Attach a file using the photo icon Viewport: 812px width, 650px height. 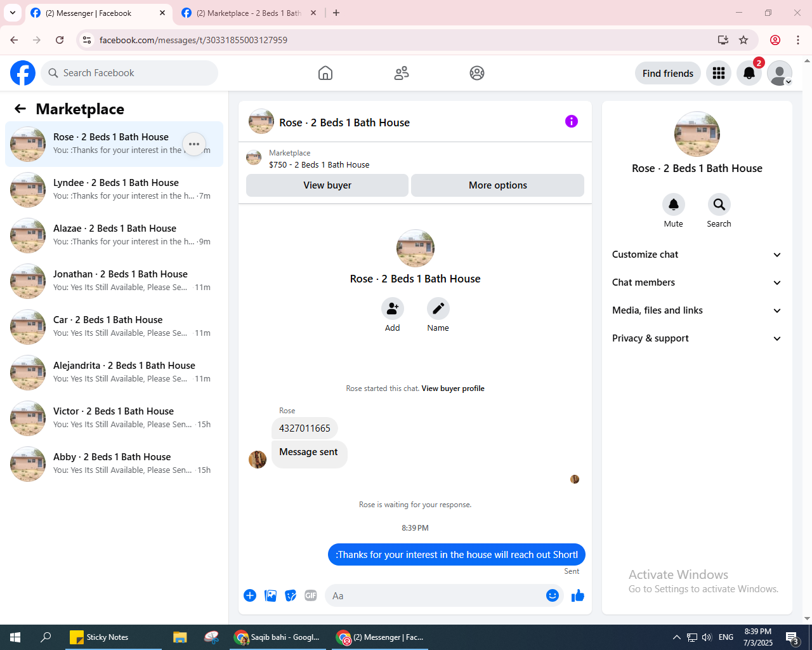click(270, 595)
